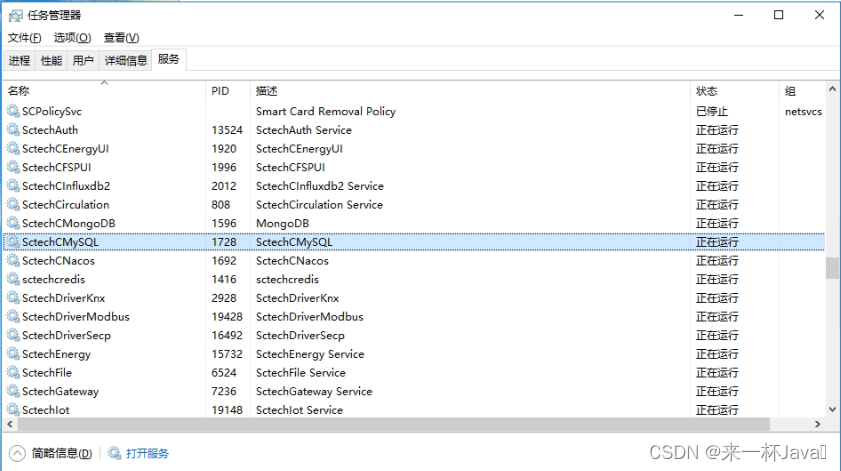Sort by the 名称 column header
Image resolution: width=841 pixels, height=471 pixels.
coord(104,91)
